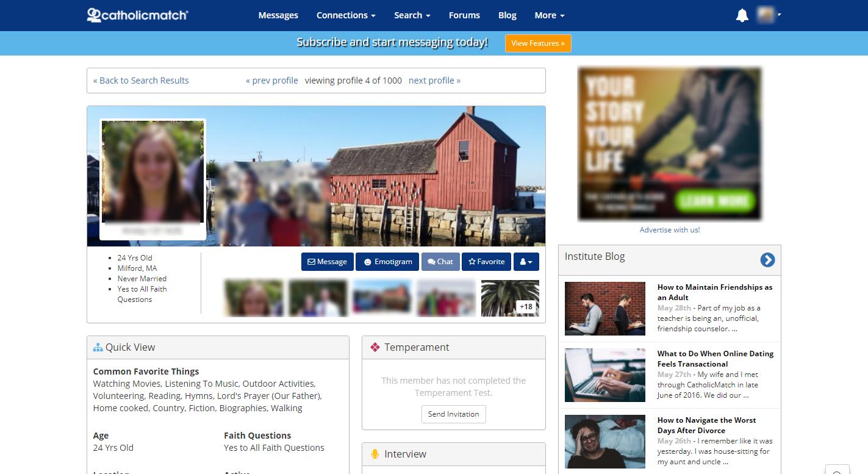
Task: Open the notifications bell icon
Action: click(x=742, y=15)
